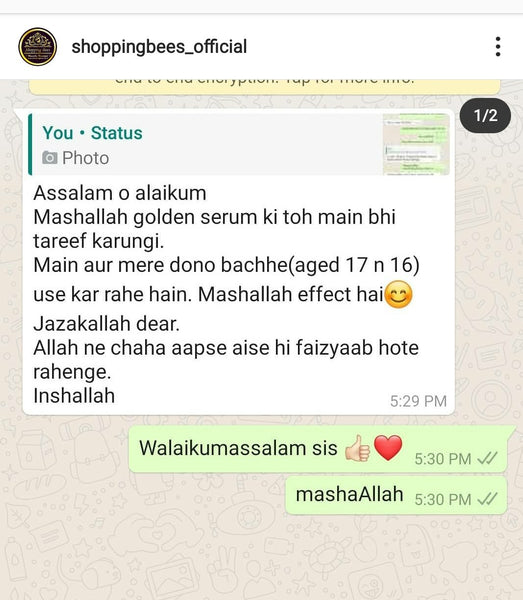Tap the shoppingbees_official username
Image resolution: width=523 pixels, height=600 pixels.
click(159, 47)
